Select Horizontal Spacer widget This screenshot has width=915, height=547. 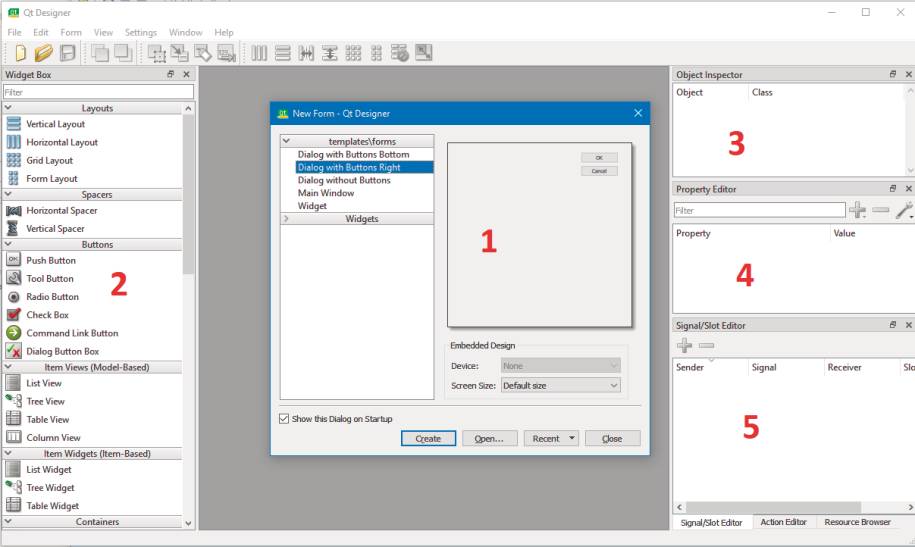coord(62,210)
